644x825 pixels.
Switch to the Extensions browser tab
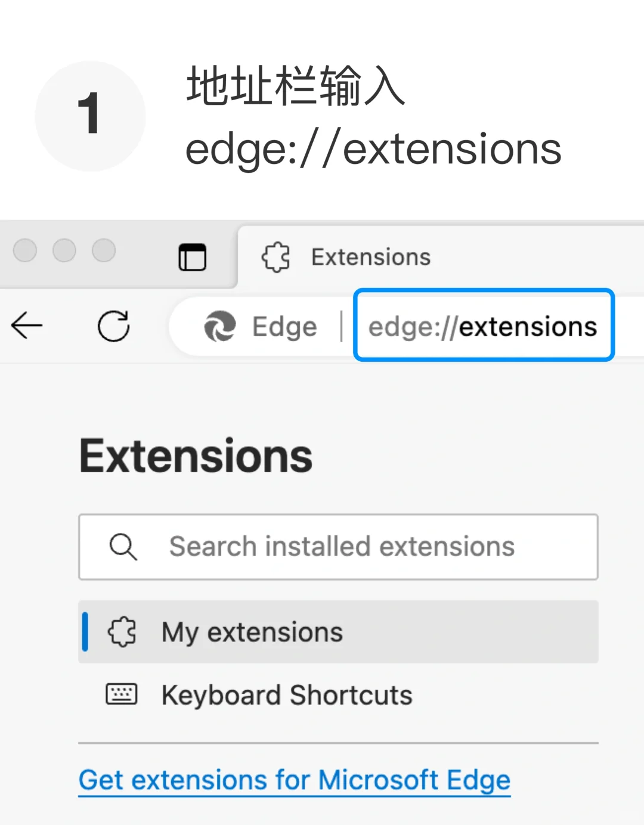371,258
